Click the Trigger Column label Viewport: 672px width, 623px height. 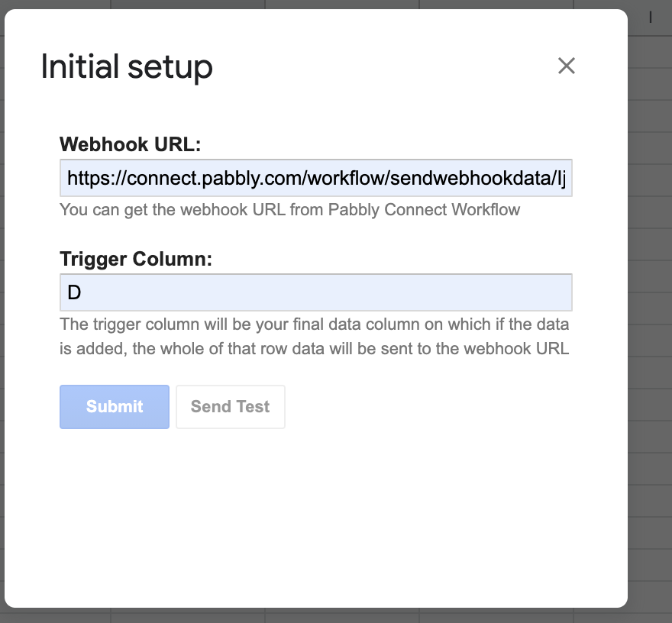136,259
